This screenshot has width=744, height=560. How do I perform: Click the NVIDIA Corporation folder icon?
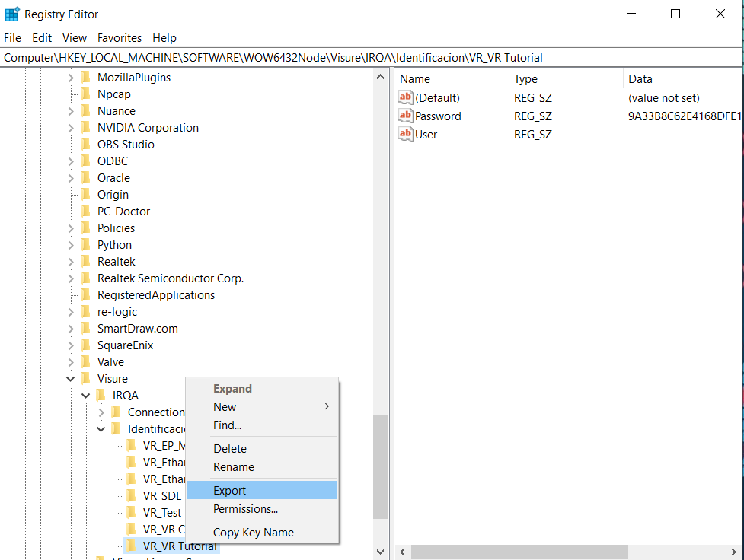(86, 128)
